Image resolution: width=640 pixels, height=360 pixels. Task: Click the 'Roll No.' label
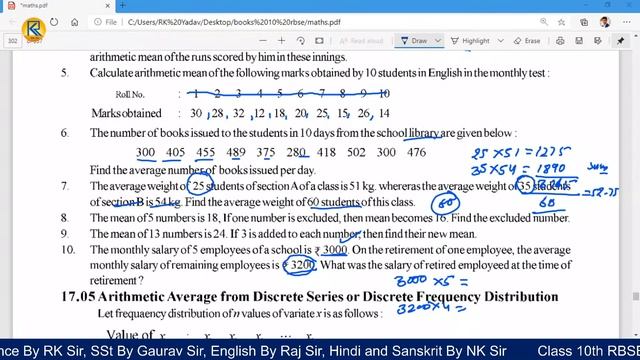click(130, 95)
